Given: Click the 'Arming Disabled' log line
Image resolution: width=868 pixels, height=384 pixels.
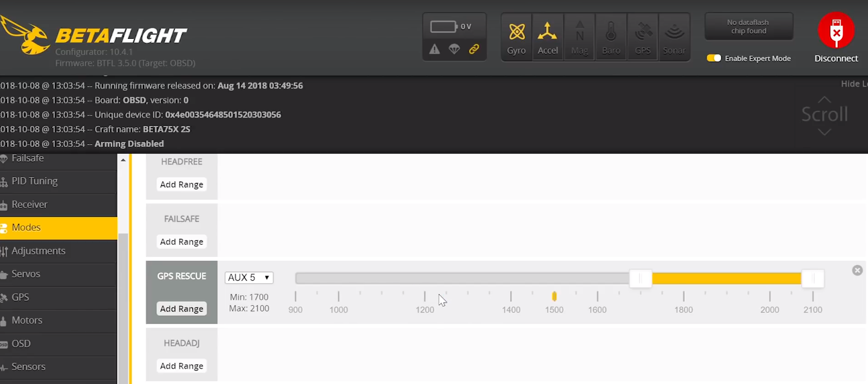Looking at the screenshot, I should tap(82, 144).
